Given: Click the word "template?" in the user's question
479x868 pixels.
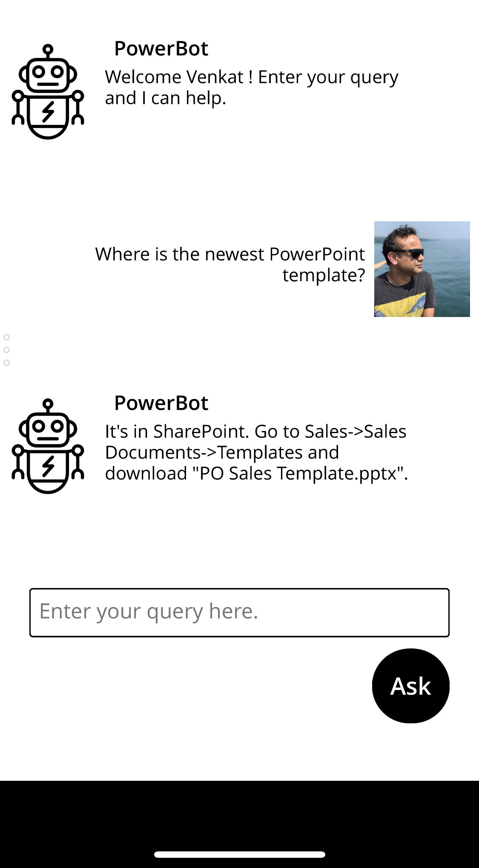Looking at the screenshot, I should (x=324, y=275).
